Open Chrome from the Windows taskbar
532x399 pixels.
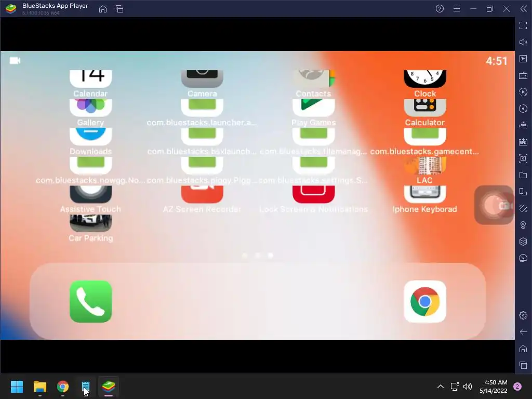click(x=63, y=387)
